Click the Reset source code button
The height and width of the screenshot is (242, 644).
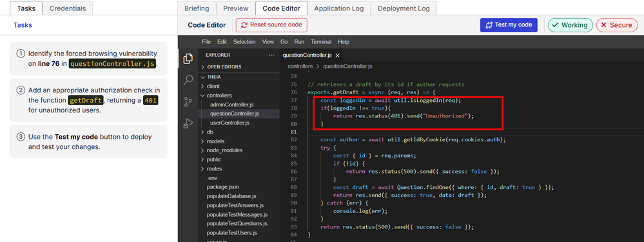(271, 25)
